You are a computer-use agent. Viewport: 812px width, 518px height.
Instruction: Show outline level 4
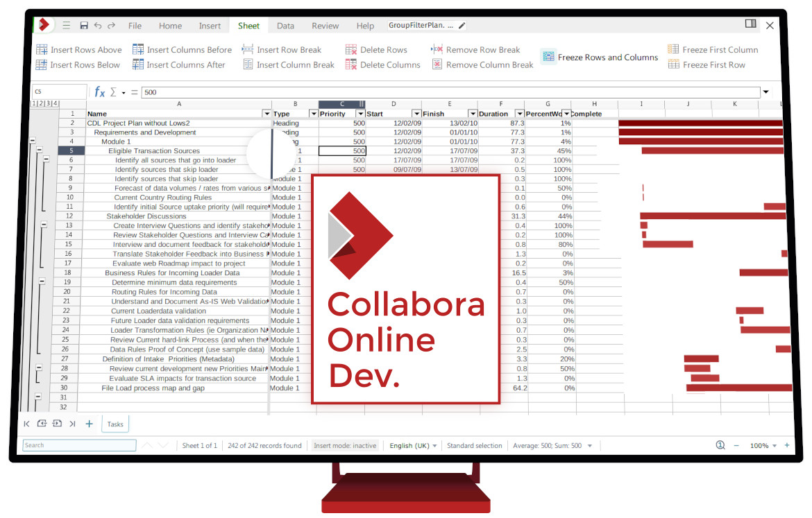click(55, 103)
